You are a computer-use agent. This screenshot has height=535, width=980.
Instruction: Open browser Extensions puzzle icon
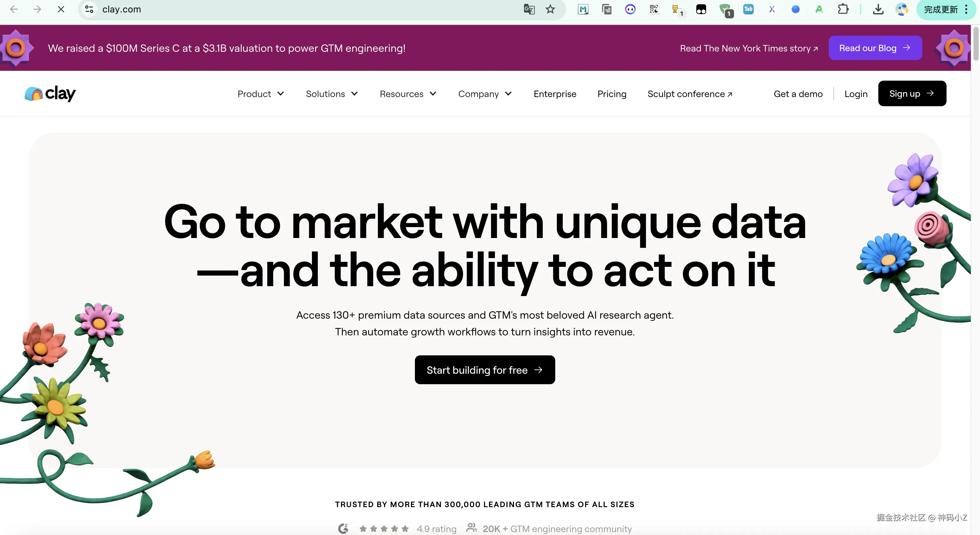pos(843,9)
